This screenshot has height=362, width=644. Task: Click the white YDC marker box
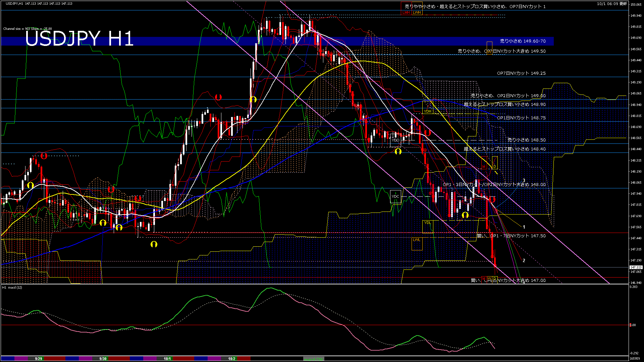click(x=395, y=197)
